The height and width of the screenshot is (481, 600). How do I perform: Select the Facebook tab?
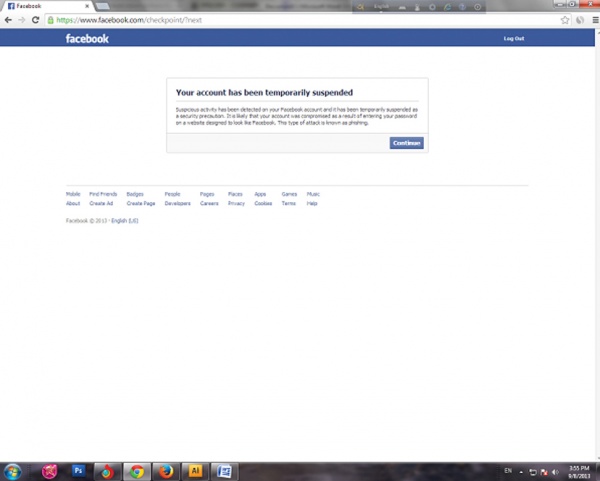coord(46,6)
